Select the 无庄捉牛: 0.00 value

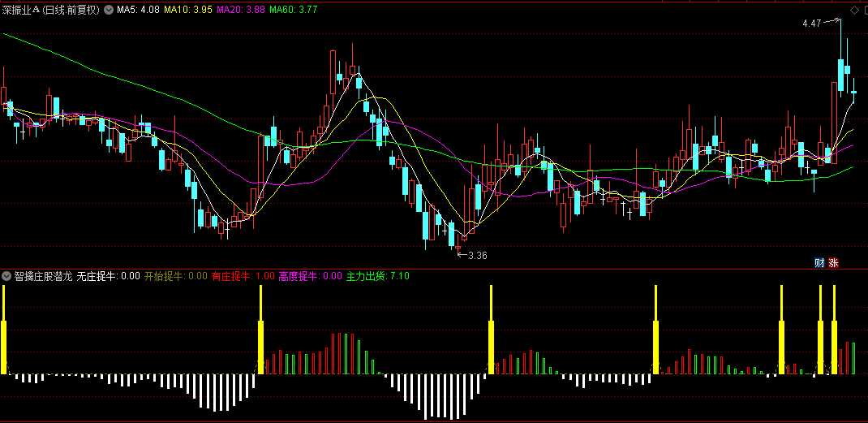pyautogui.click(x=108, y=276)
